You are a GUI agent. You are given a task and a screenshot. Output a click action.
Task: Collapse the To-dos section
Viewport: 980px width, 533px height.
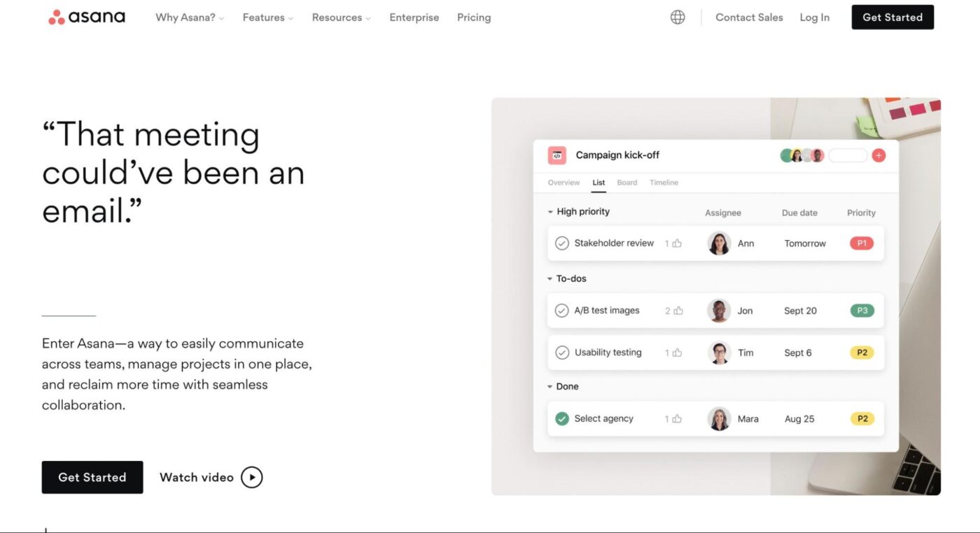click(x=550, y=278)
